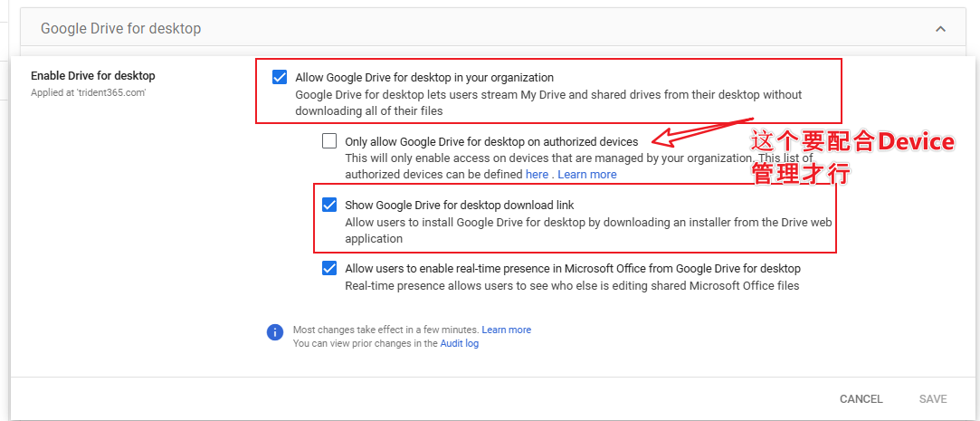Click the red Chinese annotation about Device management
Image resolution: width=980 pixels, height=421 pixels.
(852, 157)
